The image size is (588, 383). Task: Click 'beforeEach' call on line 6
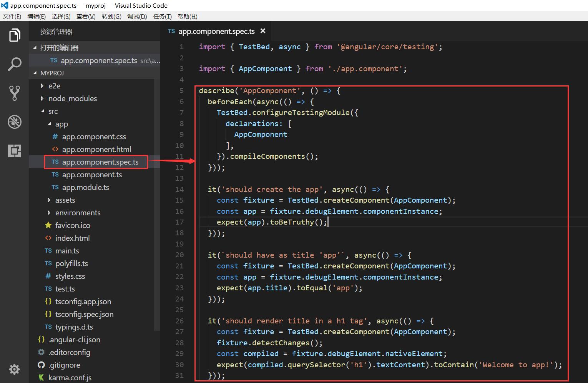pyautogui.click(x=230, y=102)
